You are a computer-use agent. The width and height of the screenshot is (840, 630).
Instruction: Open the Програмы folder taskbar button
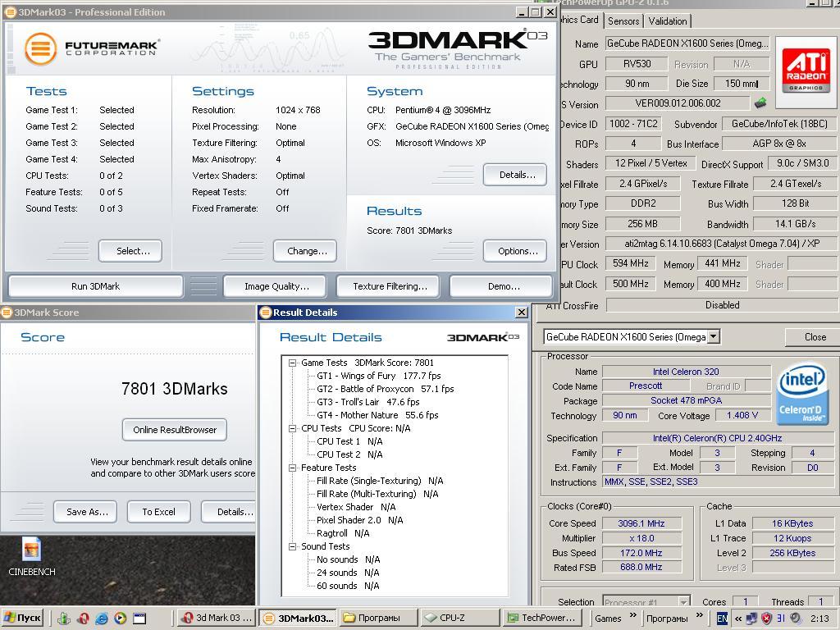click(x=379, y=618)
